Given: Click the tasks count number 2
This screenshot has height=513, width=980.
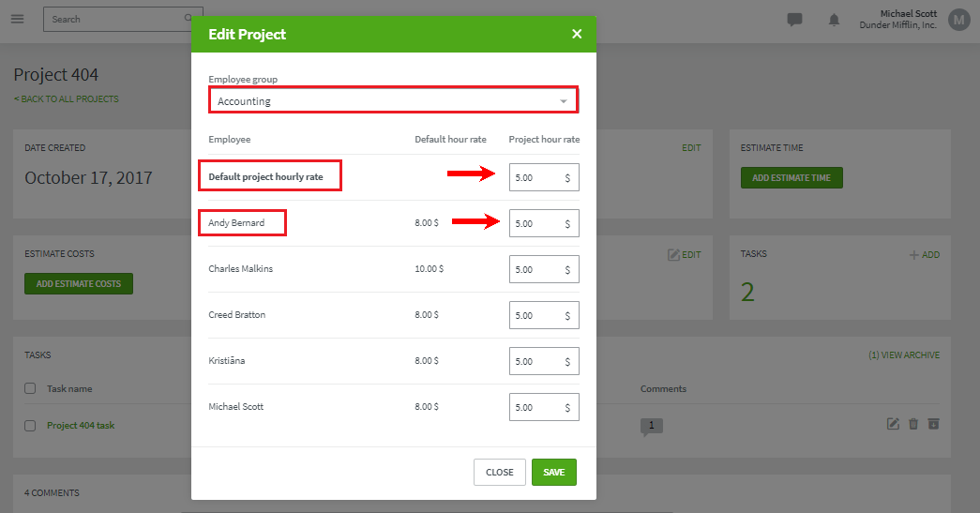Looking at the screenshot, I should click(747, 292).
